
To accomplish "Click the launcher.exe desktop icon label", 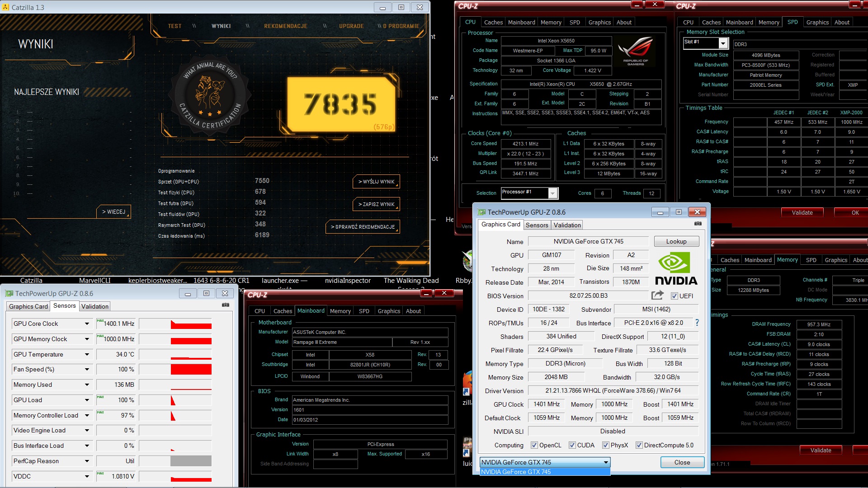I will pyautogui.click(x=284, y=281).
